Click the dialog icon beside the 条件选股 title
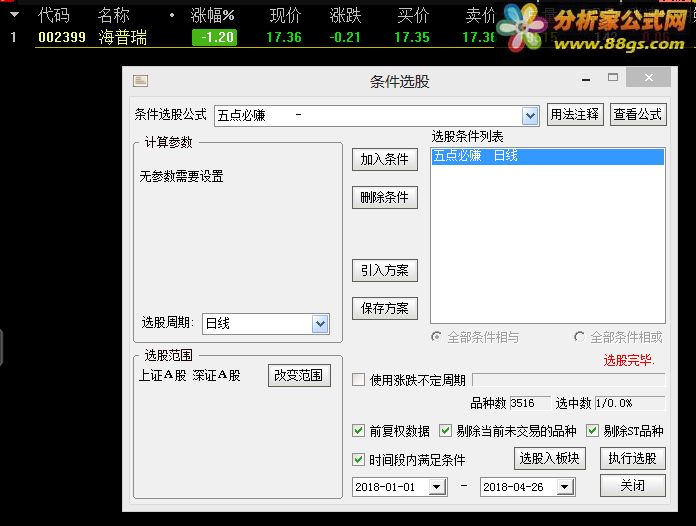The image size is (696, 526). pos(140,80)
